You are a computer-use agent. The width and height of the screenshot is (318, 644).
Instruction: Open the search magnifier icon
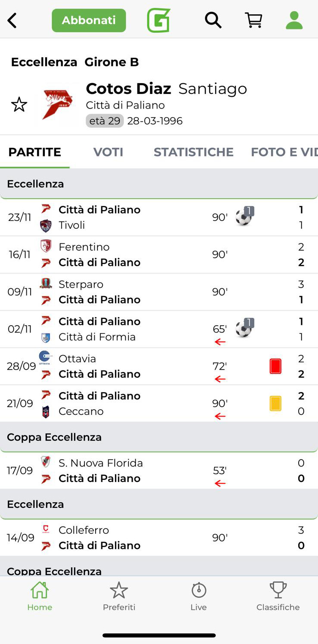point(213,20)
